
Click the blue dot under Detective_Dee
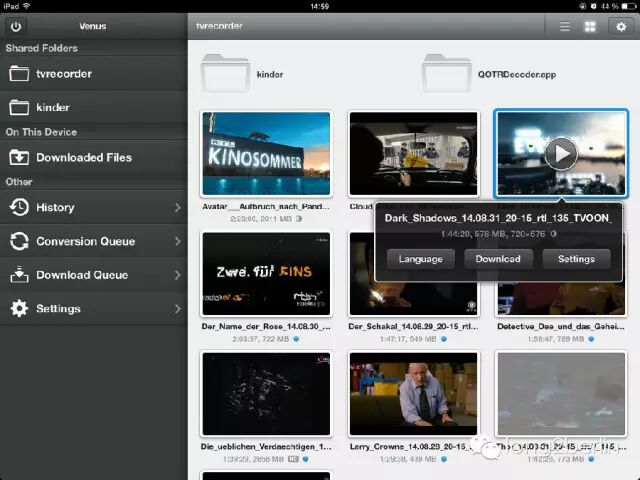point(591,339)
